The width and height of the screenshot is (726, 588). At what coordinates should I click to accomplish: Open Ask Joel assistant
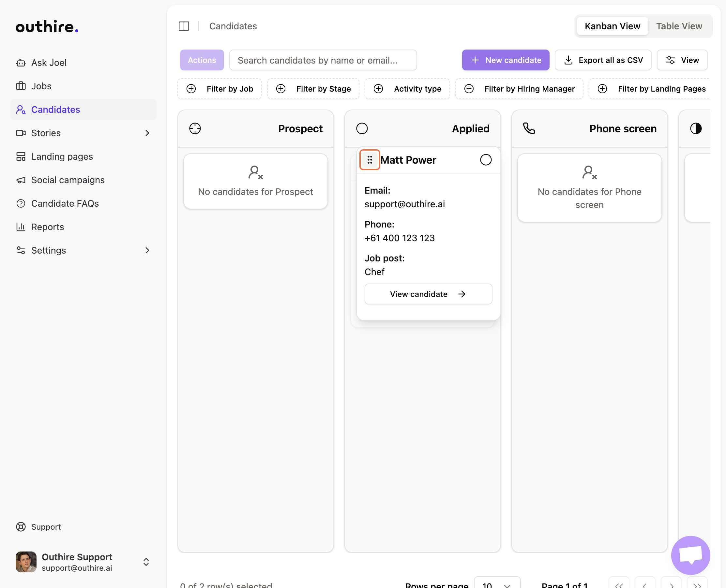click(x=49, y=63)
